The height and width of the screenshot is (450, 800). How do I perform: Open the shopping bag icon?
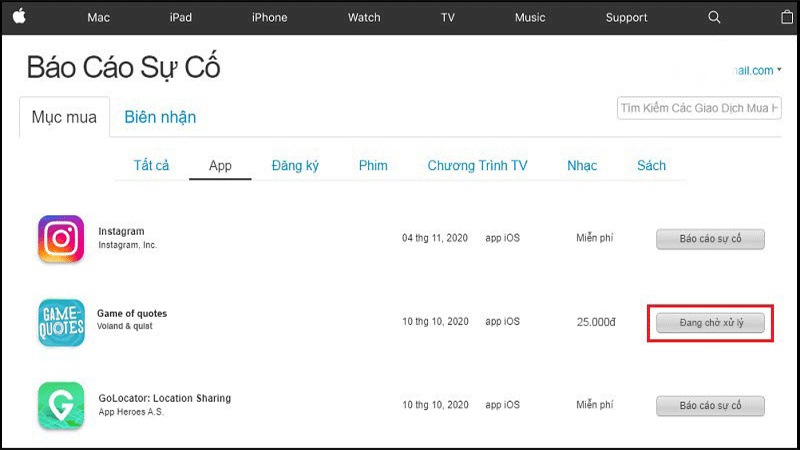787,17
